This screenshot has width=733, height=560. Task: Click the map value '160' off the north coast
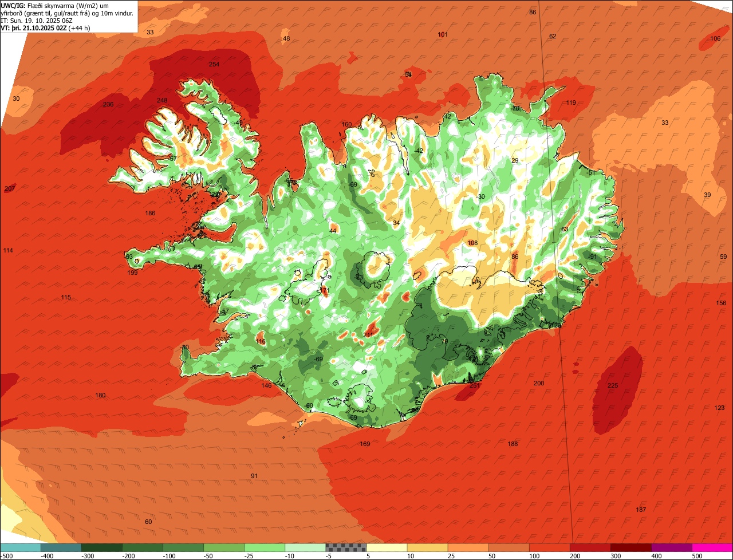coord(346,124)
